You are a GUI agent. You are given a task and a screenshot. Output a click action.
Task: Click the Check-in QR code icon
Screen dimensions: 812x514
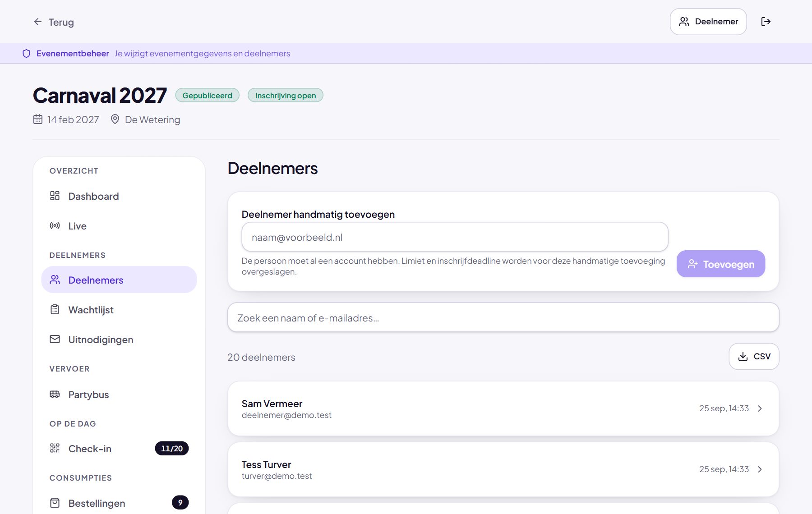pyautogui.click(x=55, y=448)
